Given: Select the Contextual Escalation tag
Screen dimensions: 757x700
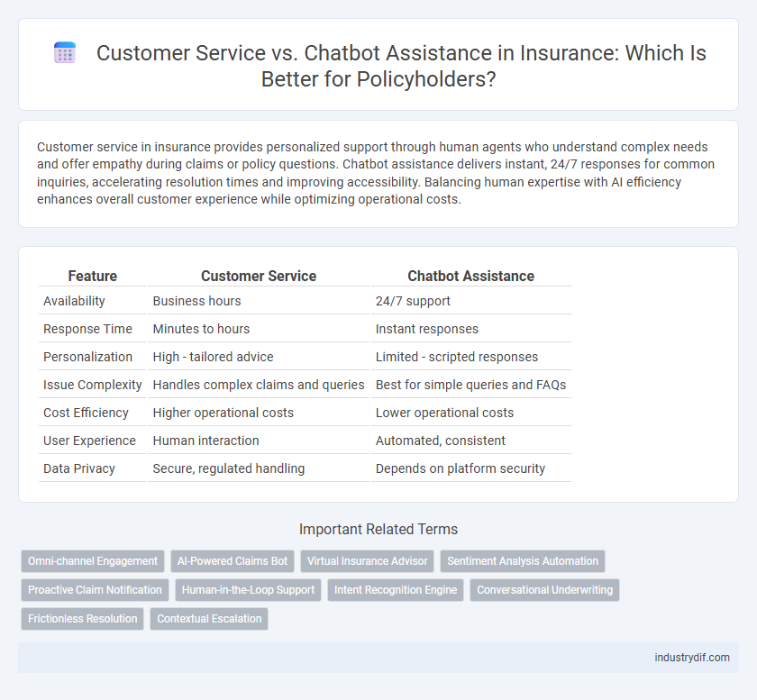Looking at the screenshot, I should coord(209,619).
